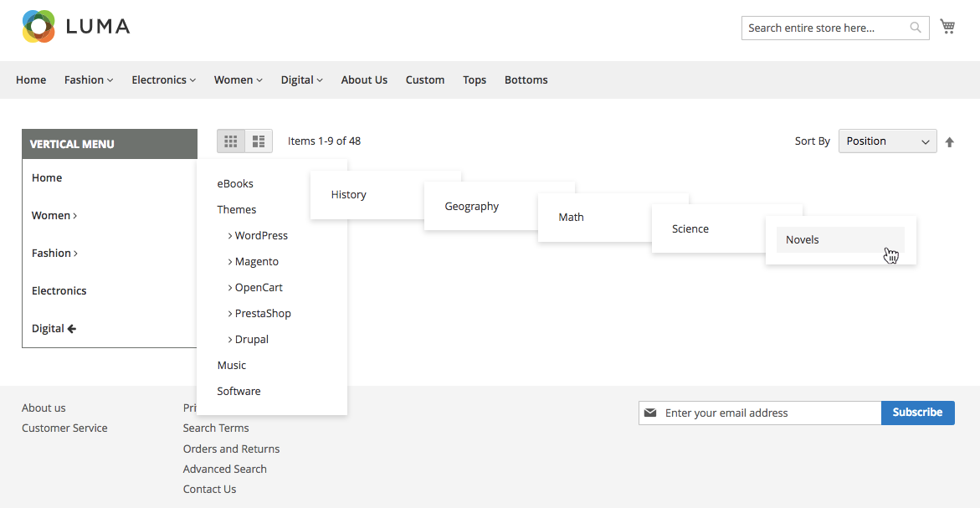Choose OpenCart under Themes
980x508 pixels.
coord(255,287)
